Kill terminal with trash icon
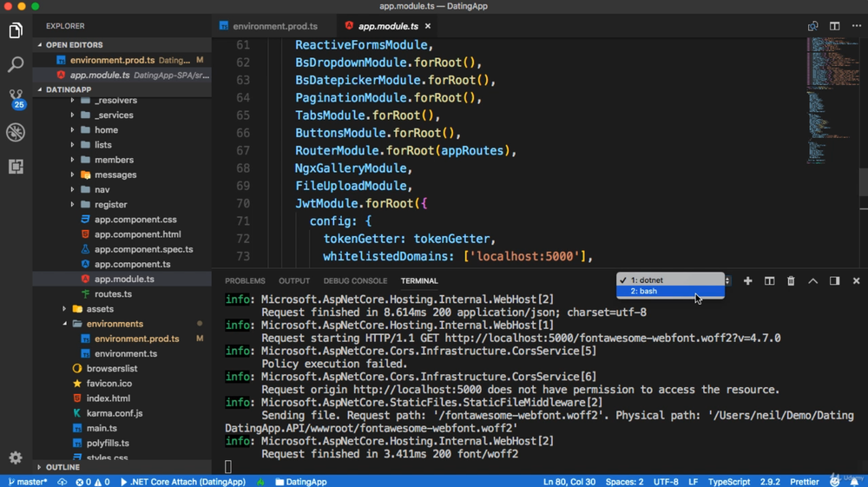 [791, 281]
